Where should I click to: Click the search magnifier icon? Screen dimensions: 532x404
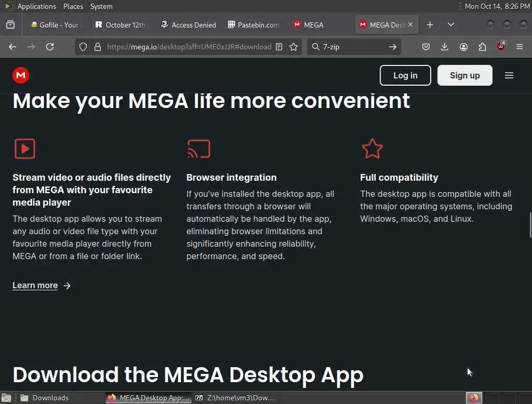315,47
